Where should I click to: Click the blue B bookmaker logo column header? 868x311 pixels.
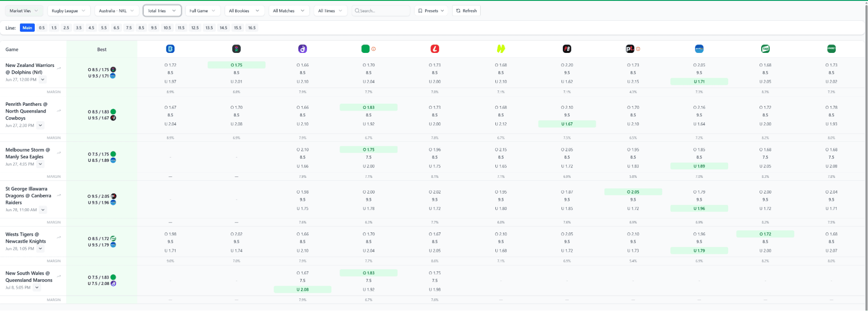click(170, 49)
